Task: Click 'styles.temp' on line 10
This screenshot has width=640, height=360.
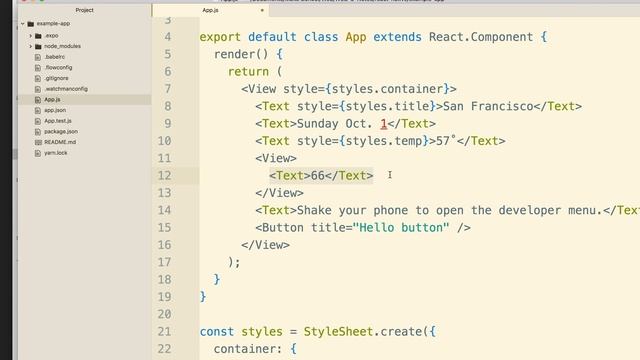Action: click(384, 141)
